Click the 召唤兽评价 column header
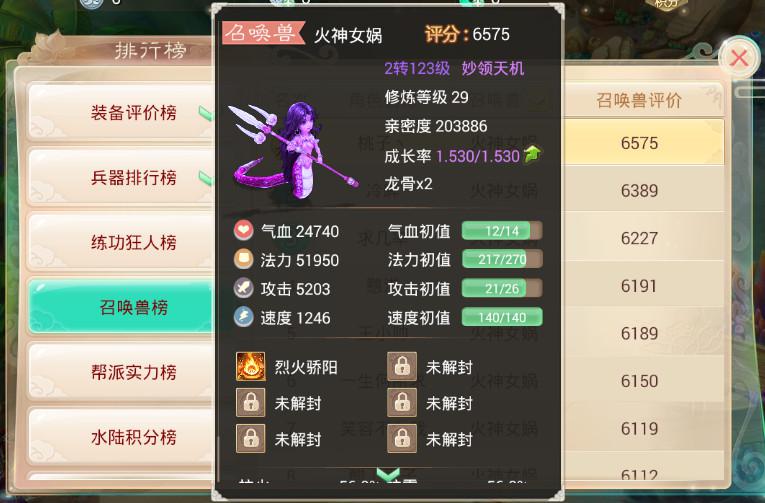The width and height of the screenshot is (765, 503). pos(639,101)
